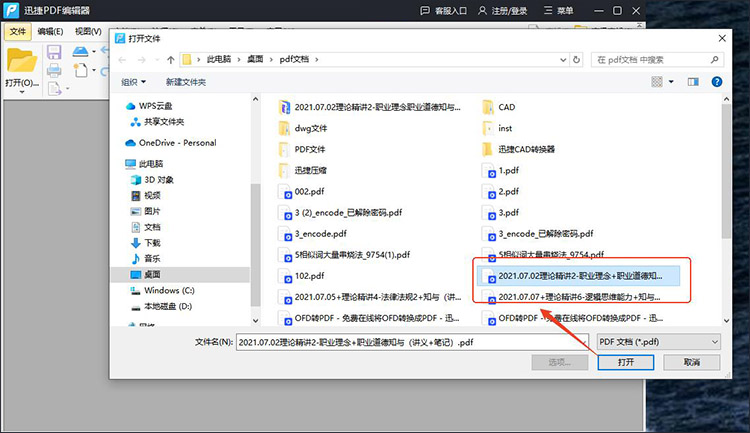Click the 新建文件夹 button
The width and height of the screenshot is (750, 433).
pos(186,82)
